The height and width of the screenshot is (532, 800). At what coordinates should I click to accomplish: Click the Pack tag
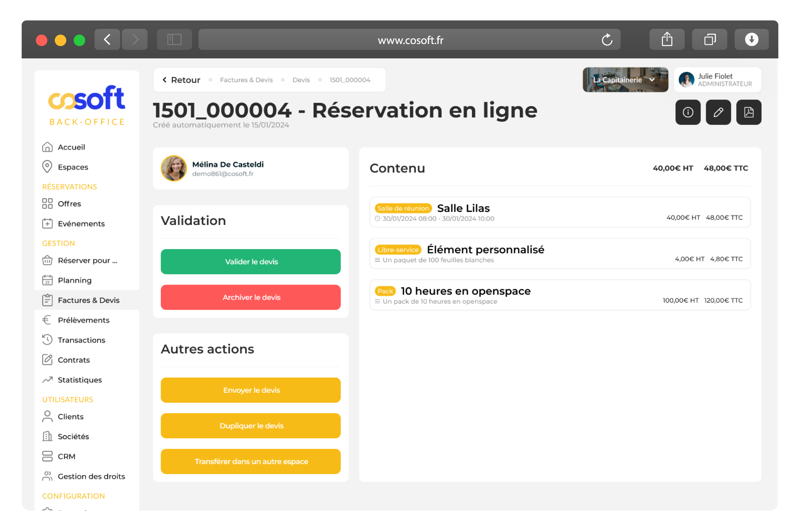click(385, 291)
